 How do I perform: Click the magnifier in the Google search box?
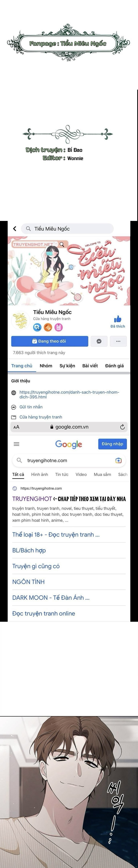point(20,460)
